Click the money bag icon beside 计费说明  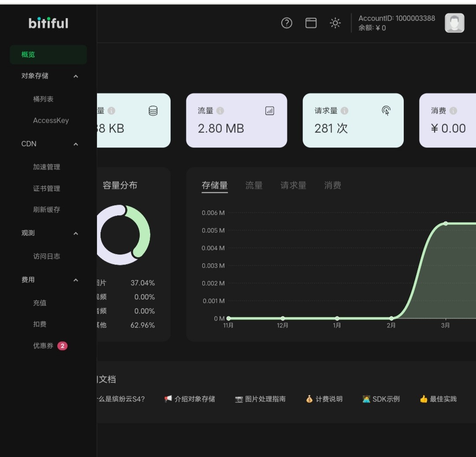(x=309, y=399)
